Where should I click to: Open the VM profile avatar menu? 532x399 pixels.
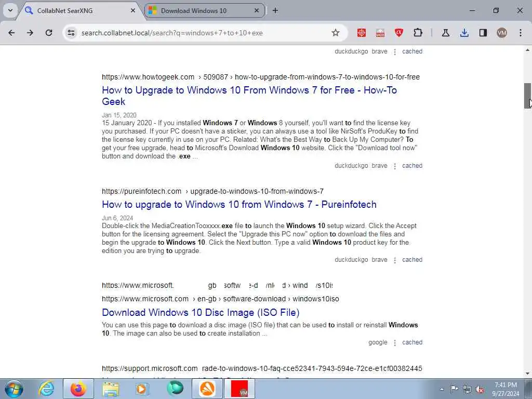[x=502, y=33]
